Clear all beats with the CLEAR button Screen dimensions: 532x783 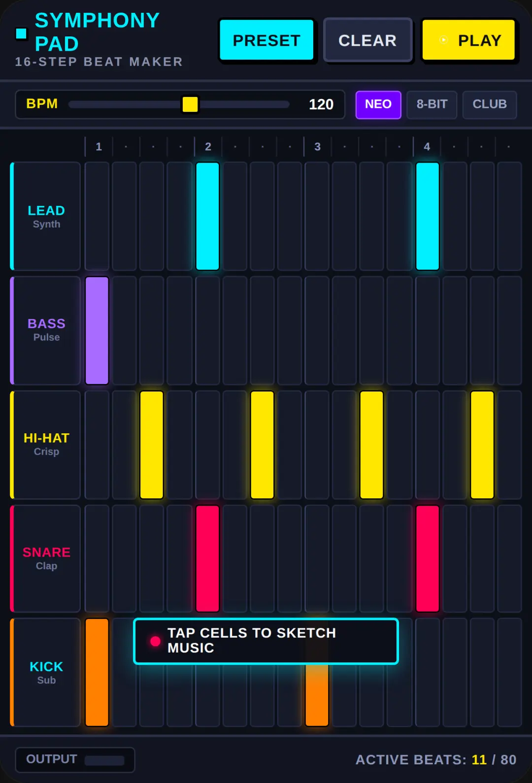click(x=367, y=40)
